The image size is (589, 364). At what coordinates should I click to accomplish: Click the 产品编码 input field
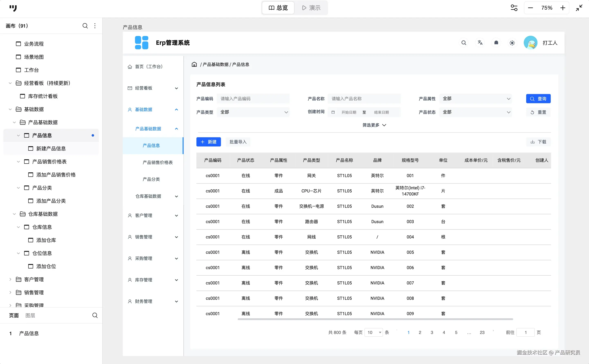pyautogui.click(x=253, y=99)
